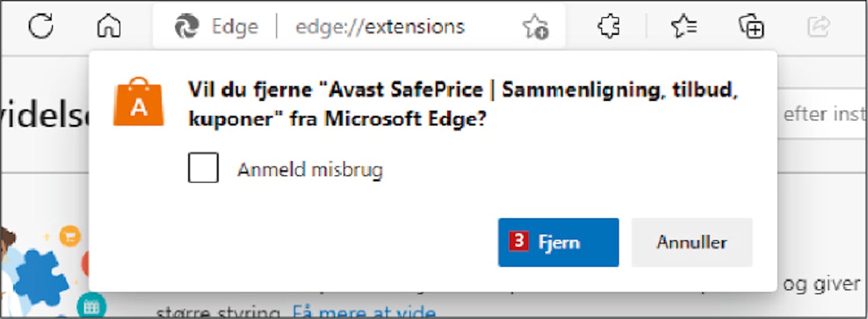Click the Anmeld misbrug label
Image resolution: width=868 pixels, height=319 pixels.
click(x=310, y=170)
